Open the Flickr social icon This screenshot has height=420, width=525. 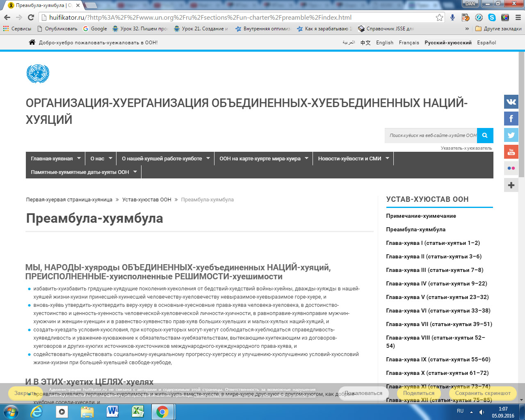[511, 168]
